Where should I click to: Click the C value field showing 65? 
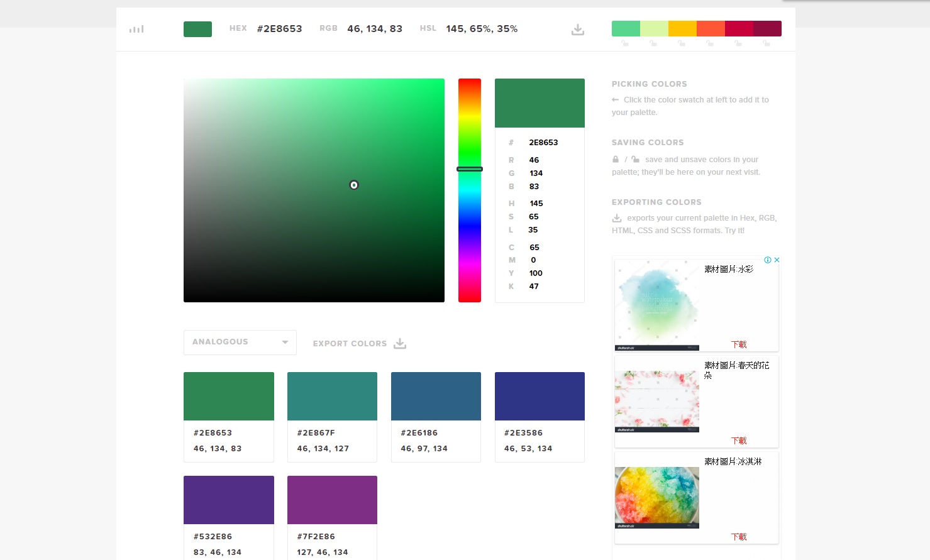tap(534, 248)
